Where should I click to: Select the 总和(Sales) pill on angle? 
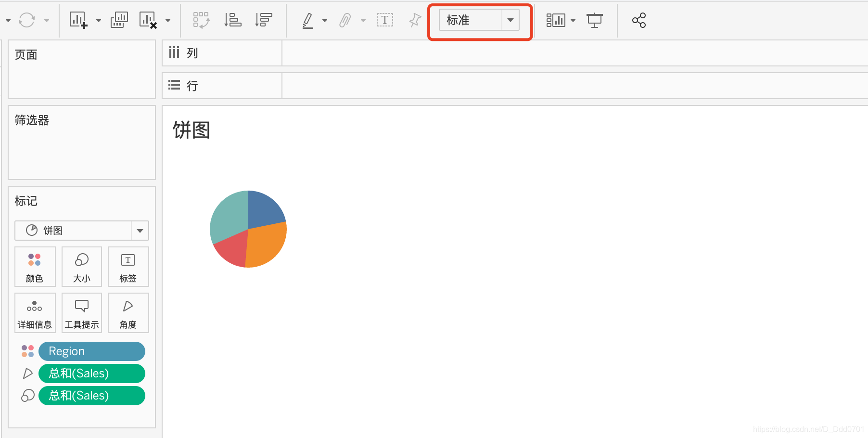tap(92, 374)
